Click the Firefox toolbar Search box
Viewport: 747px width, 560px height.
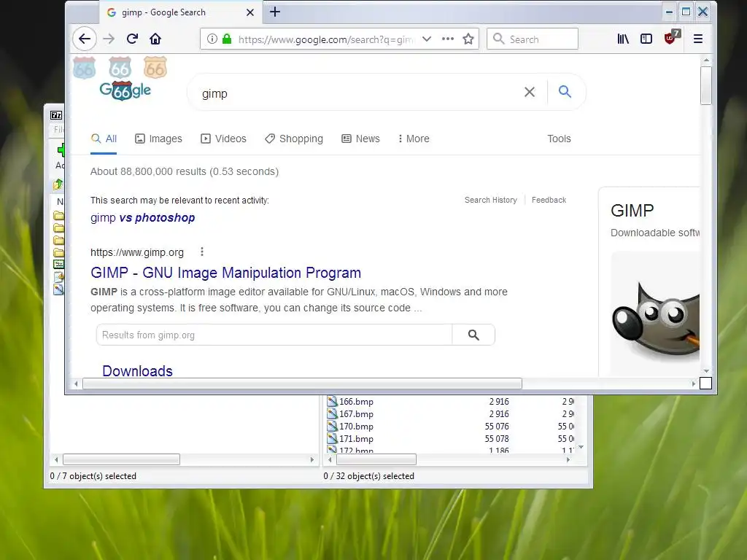click(533, 39)
